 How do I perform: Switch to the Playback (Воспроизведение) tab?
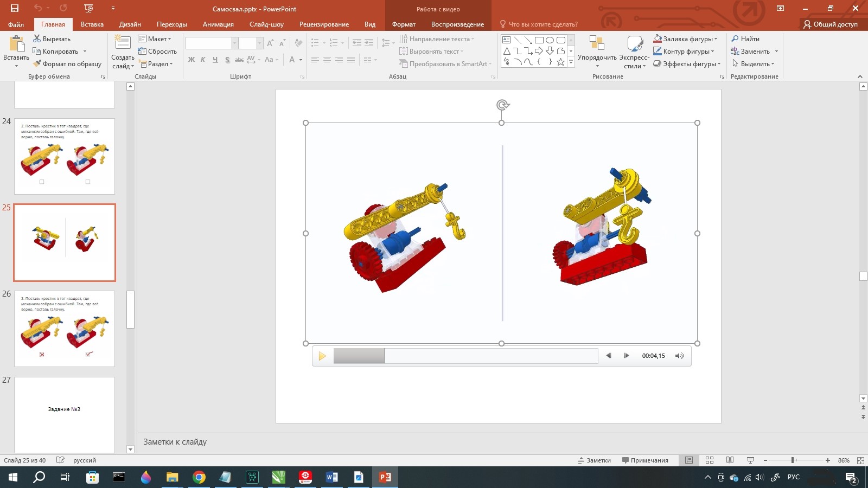pos(457,24)
